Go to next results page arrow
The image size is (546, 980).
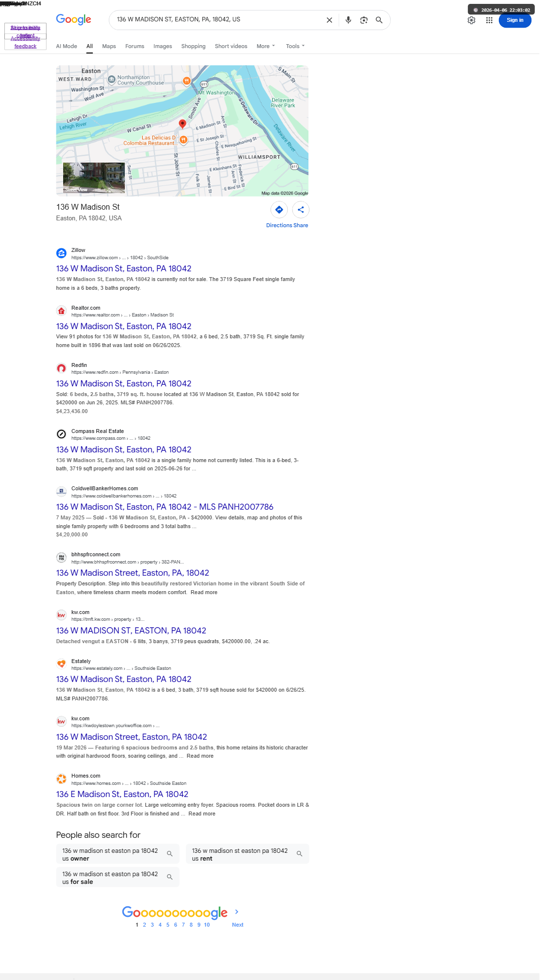click(237, 912)
